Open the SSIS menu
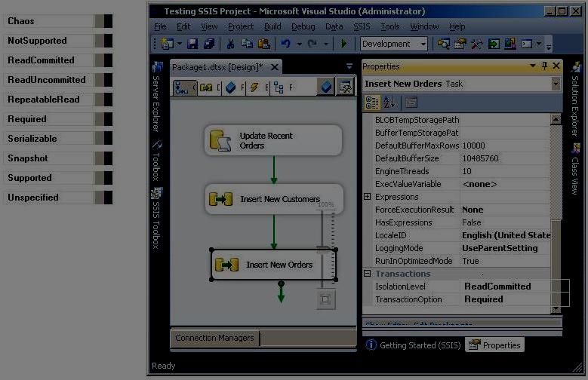 (362, 26)
